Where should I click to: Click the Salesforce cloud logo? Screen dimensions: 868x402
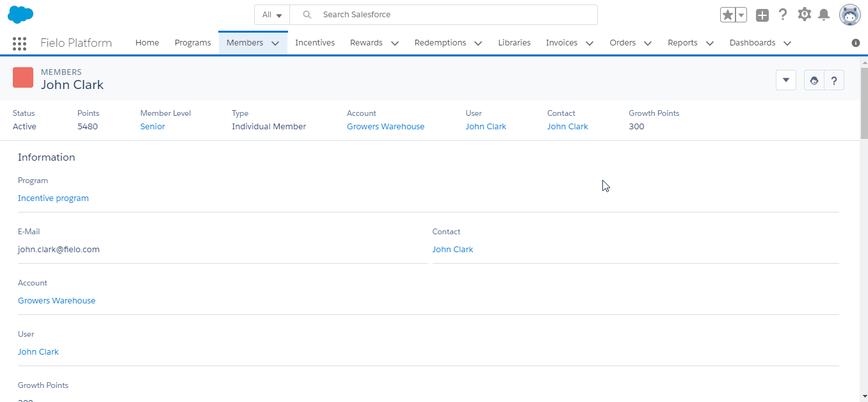click(x=20, y=14)
